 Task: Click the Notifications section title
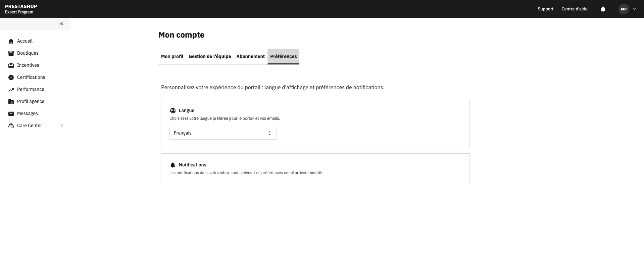[x=193, y=165]
